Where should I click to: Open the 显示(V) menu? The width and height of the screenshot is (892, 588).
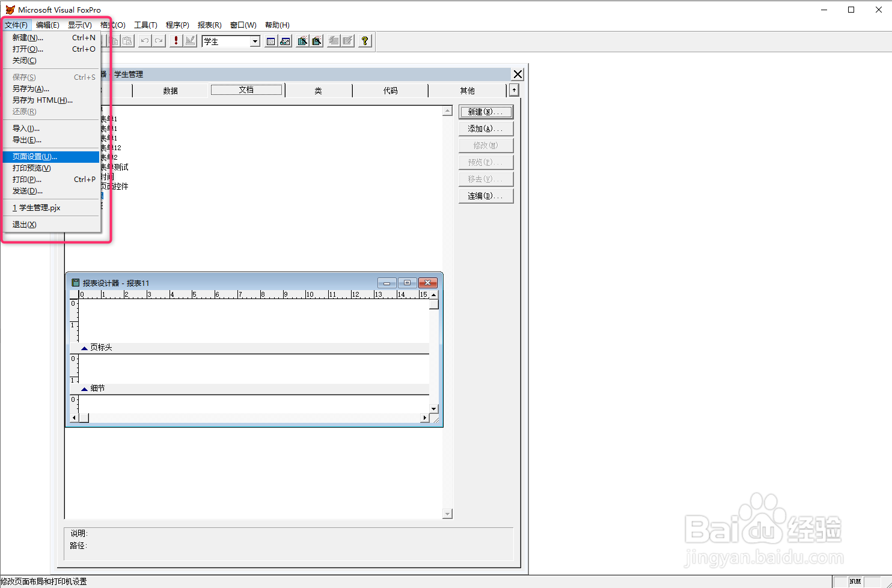(x=80, y=25)
